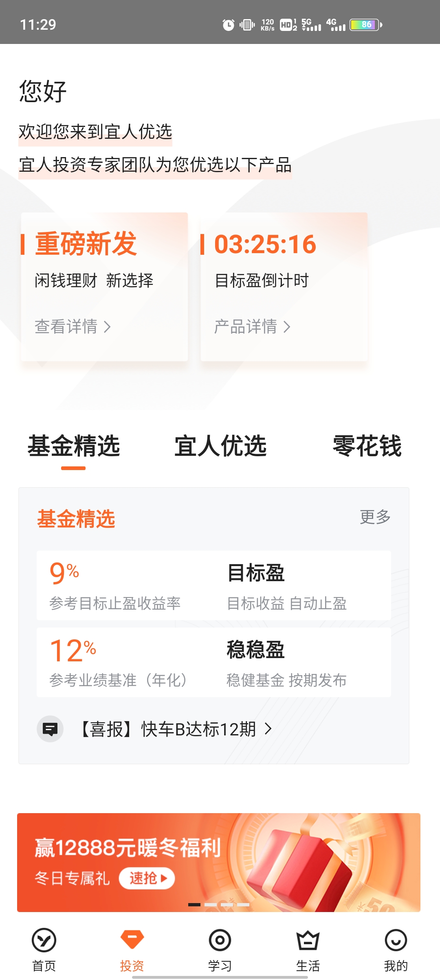Tap 更多 to see more funds
The image size is (440, 980).
[375, 517]
